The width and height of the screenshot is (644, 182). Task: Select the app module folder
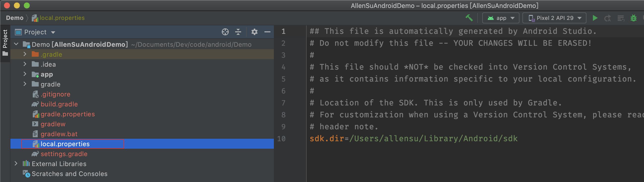click(142, 74)
